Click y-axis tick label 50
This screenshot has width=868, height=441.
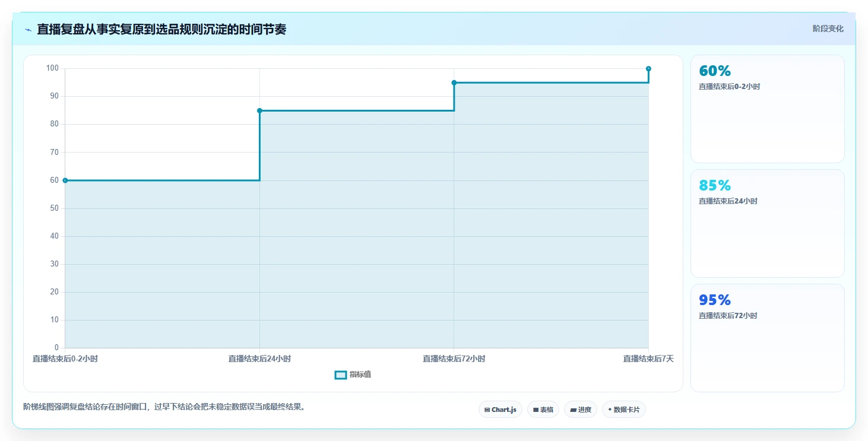tap(55, 208)
